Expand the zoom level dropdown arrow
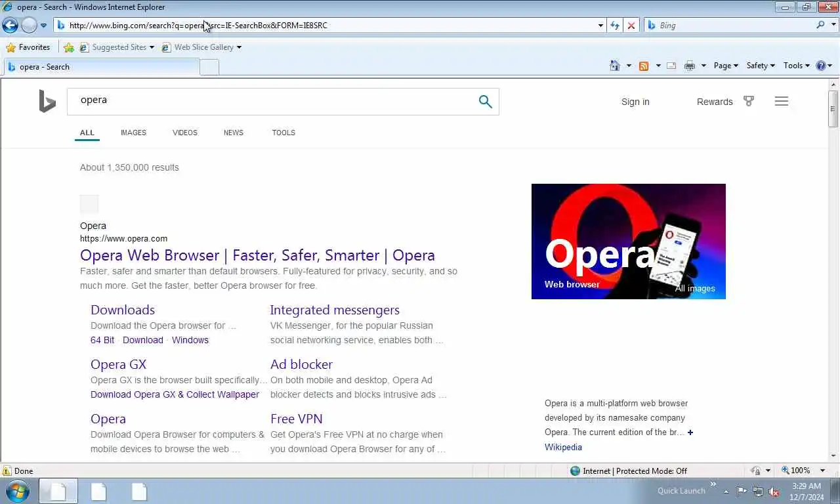 (x=822, y=471)
